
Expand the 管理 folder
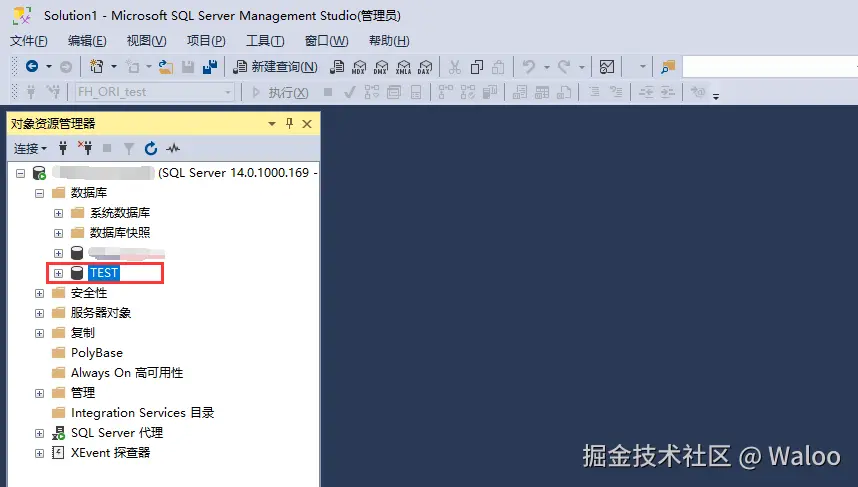(39, 393)
